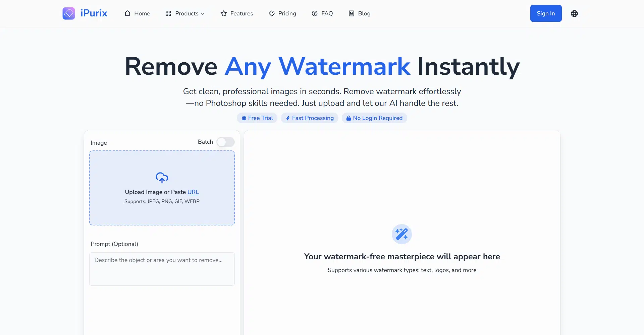Viewport: 644px width, 335px height.
Task: Open the Features menu item
Action: click(x=237, y=13)
